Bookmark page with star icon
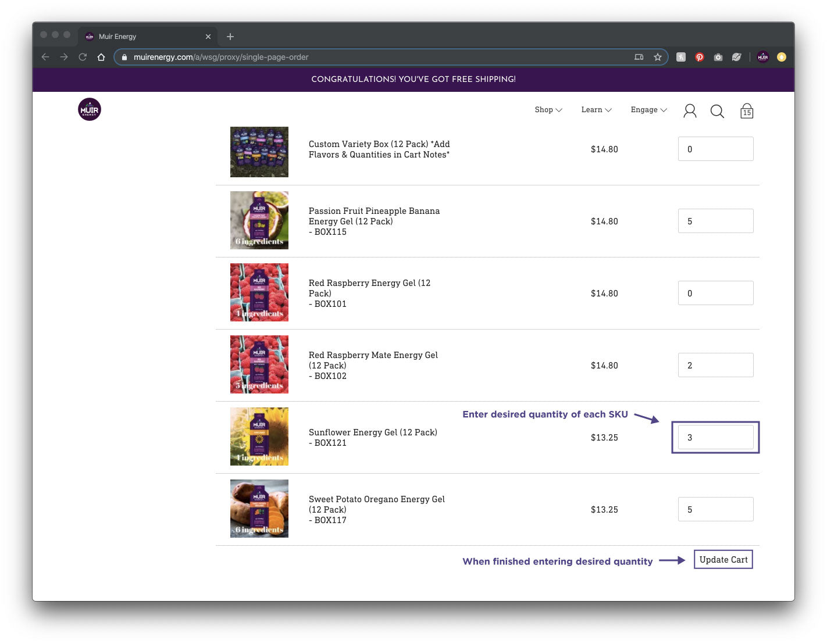827x644 pixels. (658, 57)
